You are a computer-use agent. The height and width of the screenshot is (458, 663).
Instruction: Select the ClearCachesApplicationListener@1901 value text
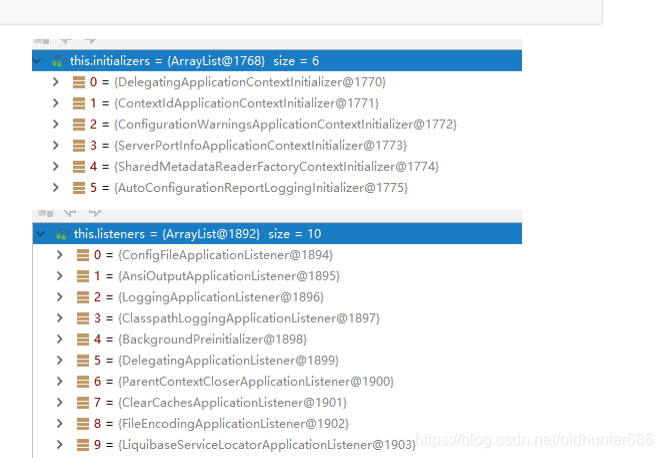click(233, 403)
